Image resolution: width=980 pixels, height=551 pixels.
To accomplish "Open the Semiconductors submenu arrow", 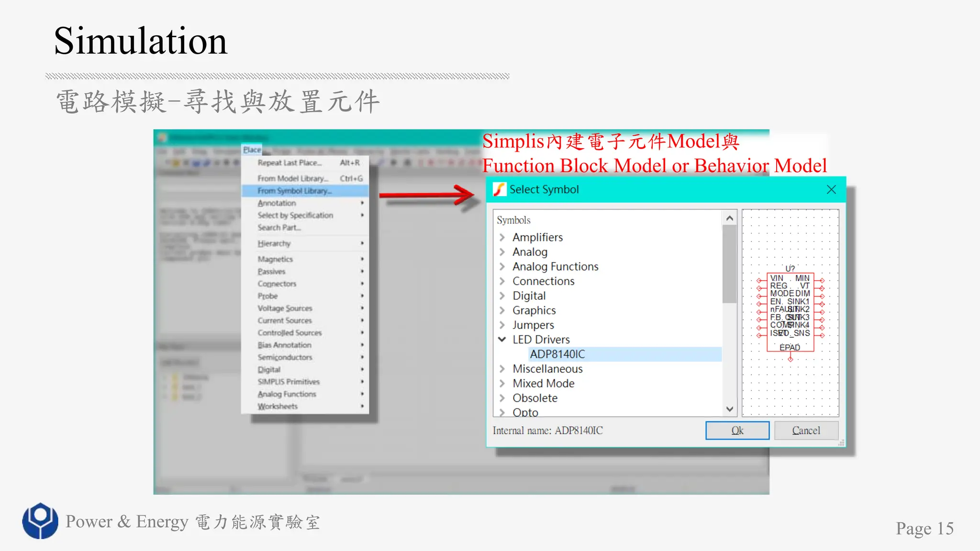I will (362, 357).
